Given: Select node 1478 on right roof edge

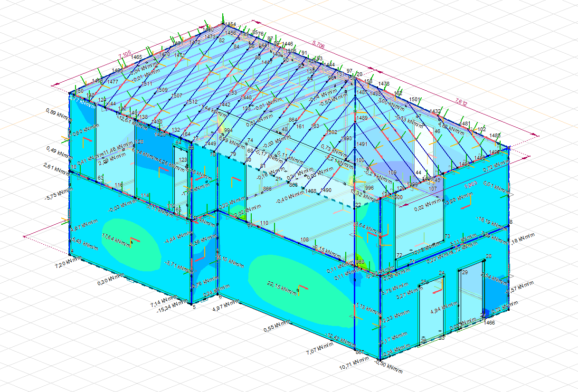Looking at the screenshot, I should [384, 84].
